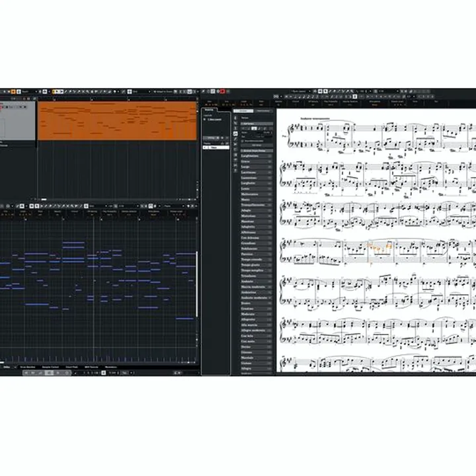
Task: Click the project window timeline ruler
Action: [x=117, y=99]
